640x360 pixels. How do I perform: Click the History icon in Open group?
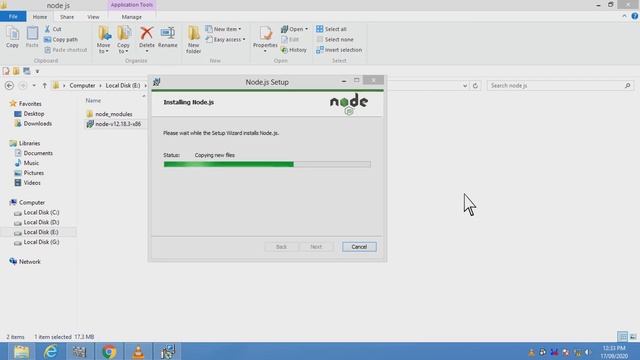pyautogui.click(x=284, y=50)
